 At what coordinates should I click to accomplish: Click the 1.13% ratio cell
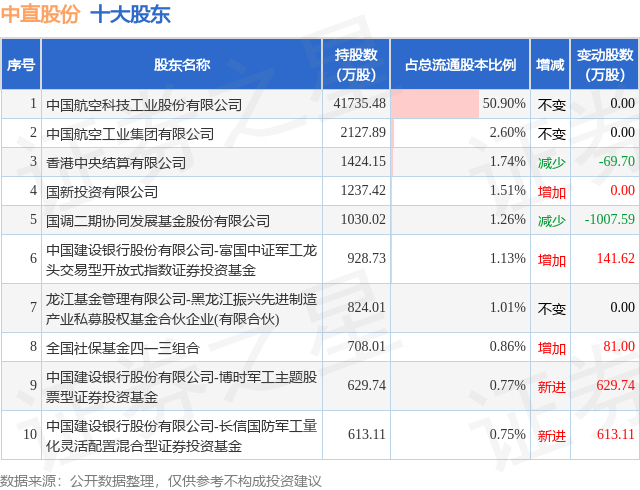click(460, 259)
